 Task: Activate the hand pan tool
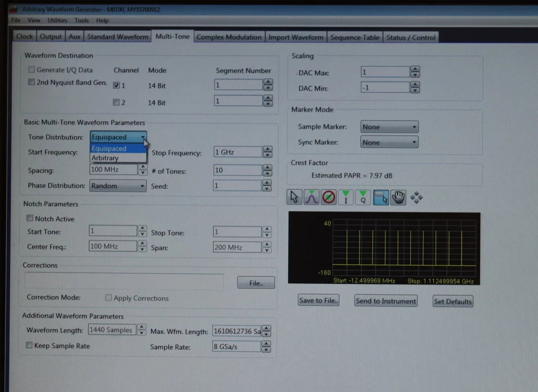[398, 197]
